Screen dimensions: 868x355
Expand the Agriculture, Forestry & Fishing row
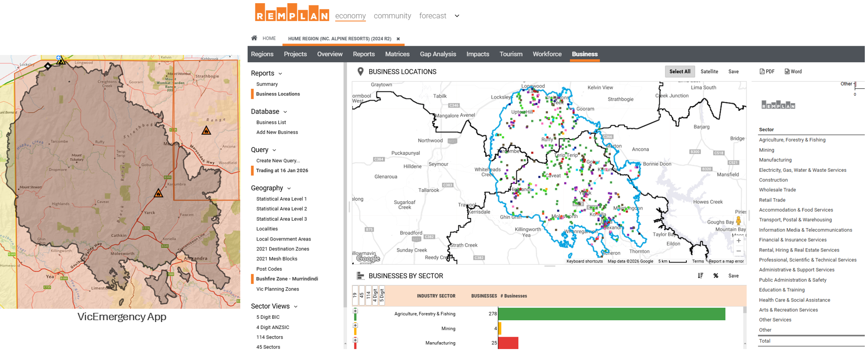point(355,311)
